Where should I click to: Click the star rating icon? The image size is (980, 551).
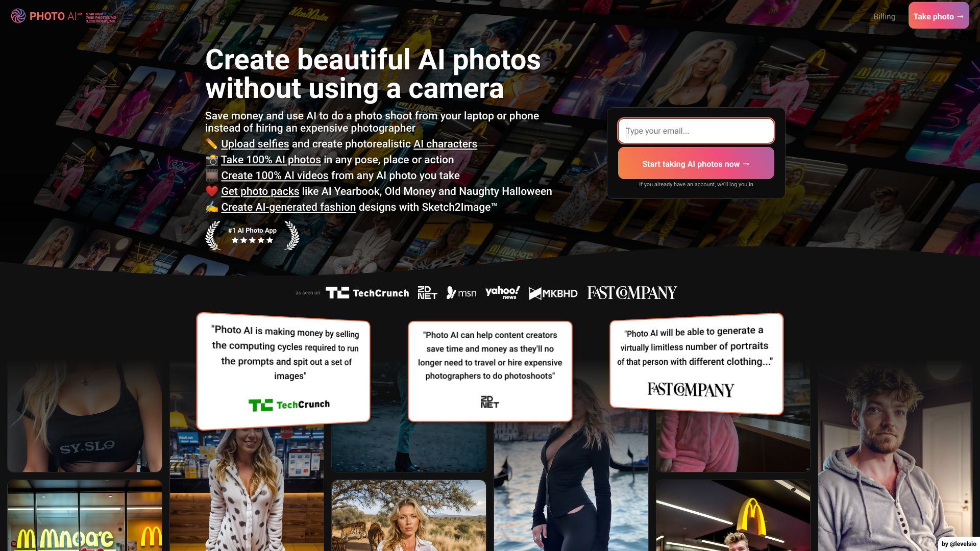click(x=251, y=240)
